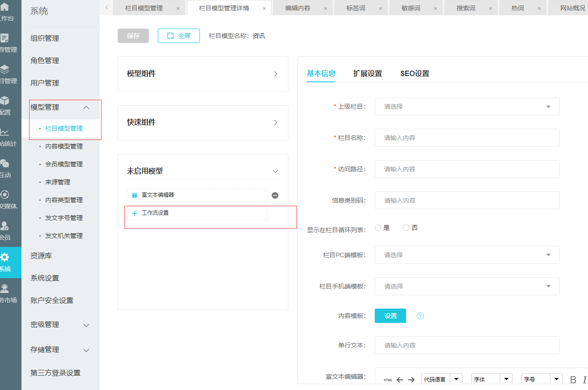Click the member user icon in sidebar
Viewport: 588px width, 390px height.
(4, 226)
